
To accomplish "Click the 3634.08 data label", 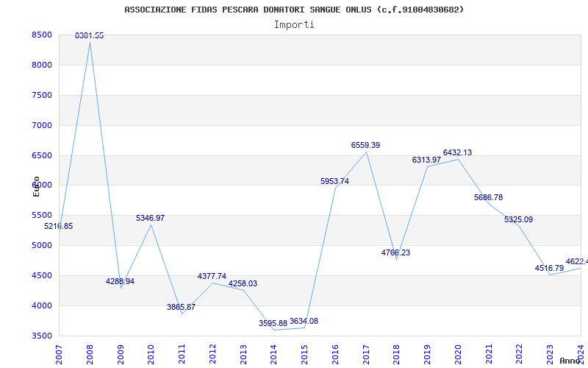I will tap(304, 321).
